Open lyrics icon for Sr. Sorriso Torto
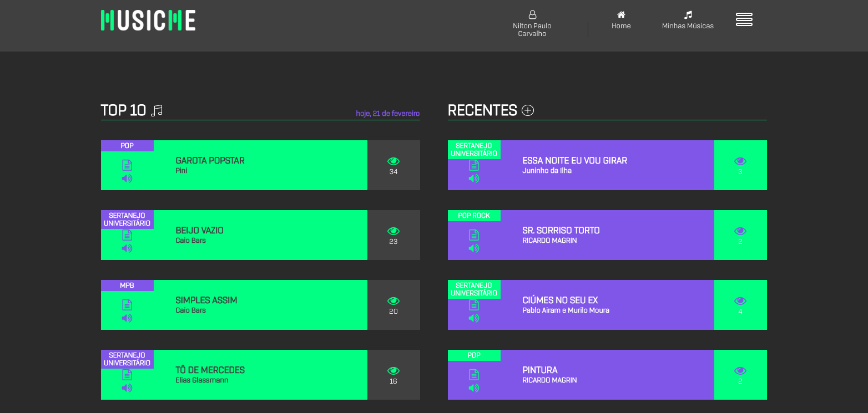 click(474, 234)
